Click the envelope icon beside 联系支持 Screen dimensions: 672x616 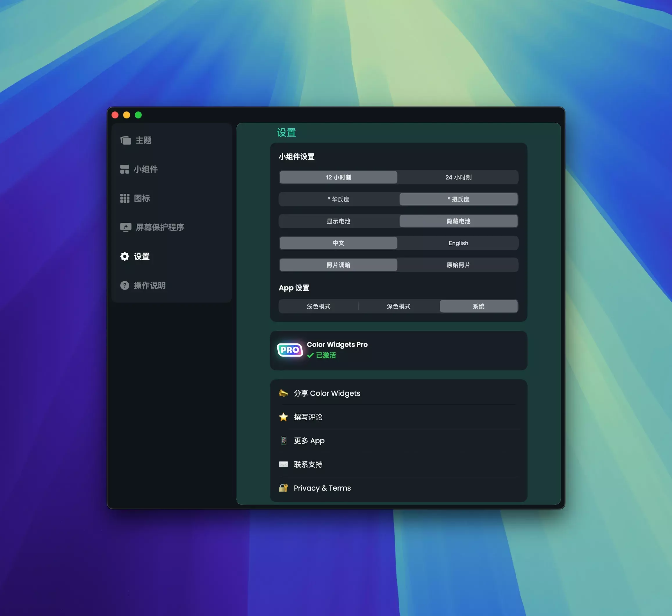click(283, 464)
